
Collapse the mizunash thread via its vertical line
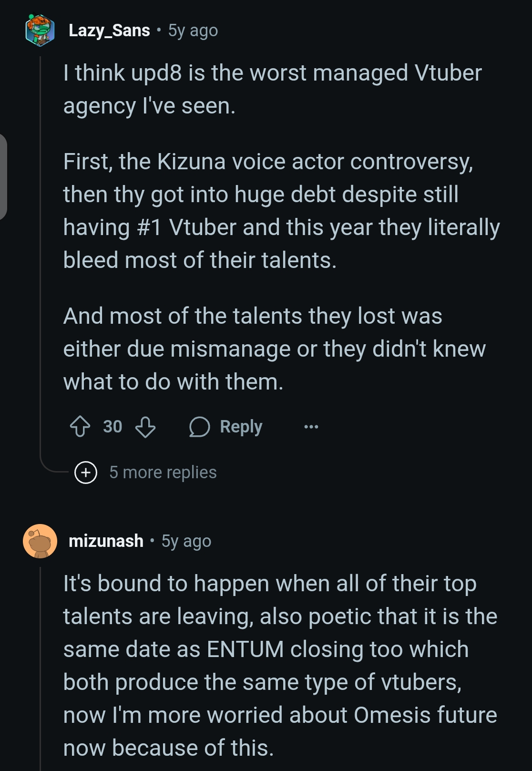[41, 668]
